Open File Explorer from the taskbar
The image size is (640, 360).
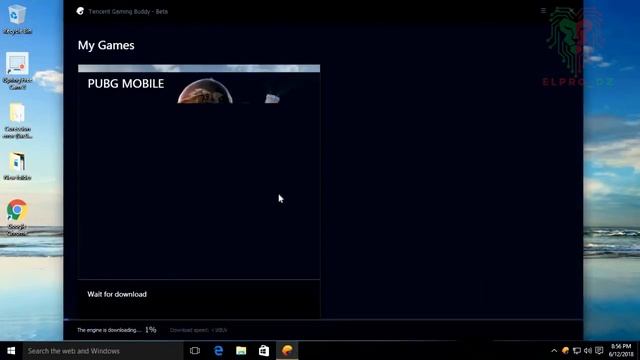click(241, 351)
